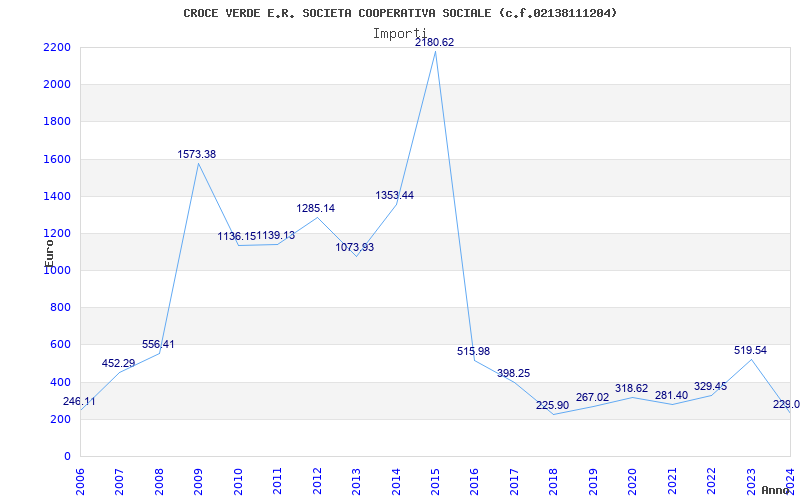
Task: Click the y-axis value 1200
Action: (56, 234)
